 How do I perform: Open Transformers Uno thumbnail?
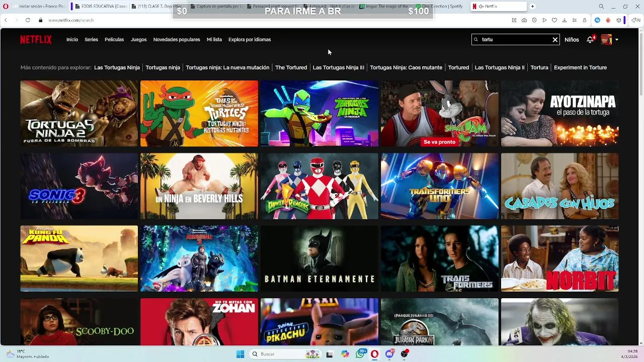[440, 186]
